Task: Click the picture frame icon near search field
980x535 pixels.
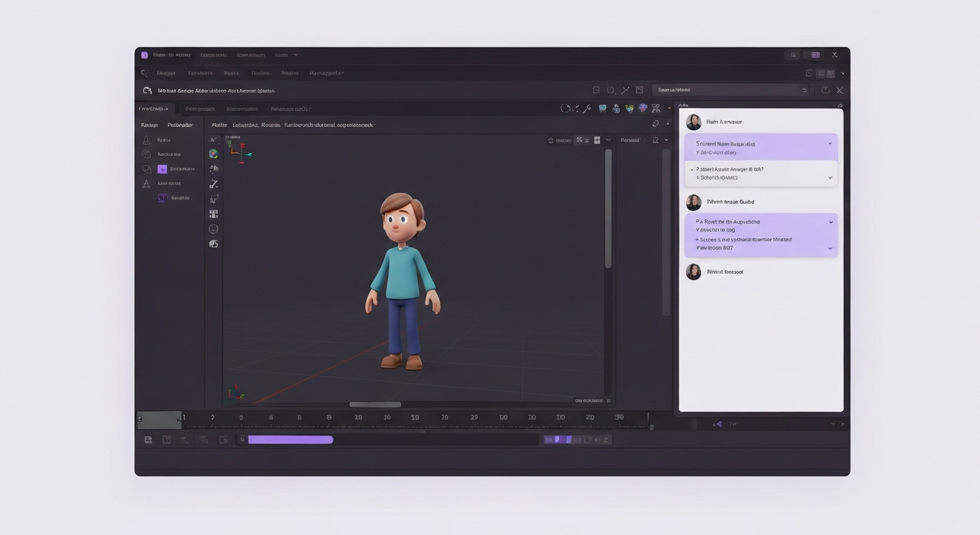Action: click(640, 90)
